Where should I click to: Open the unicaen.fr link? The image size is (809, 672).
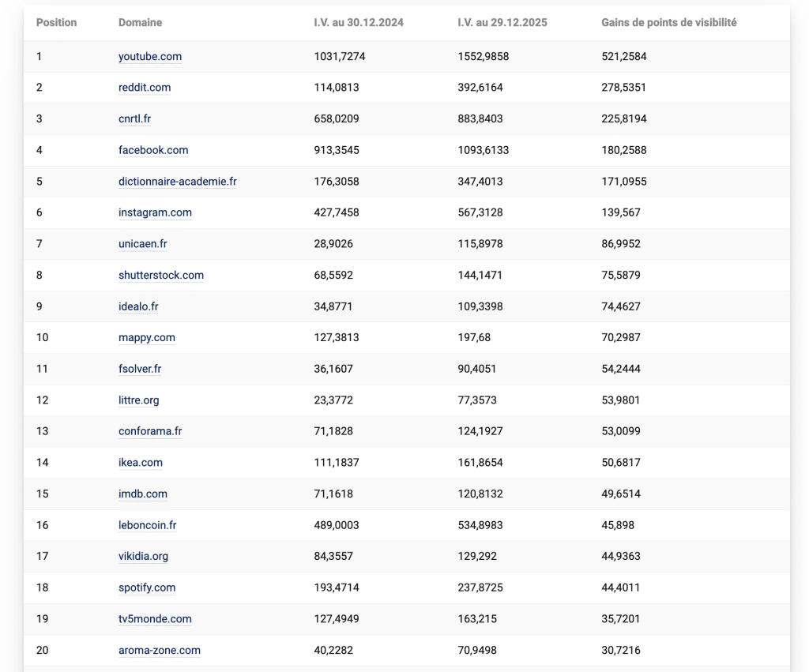coord(143,244)
